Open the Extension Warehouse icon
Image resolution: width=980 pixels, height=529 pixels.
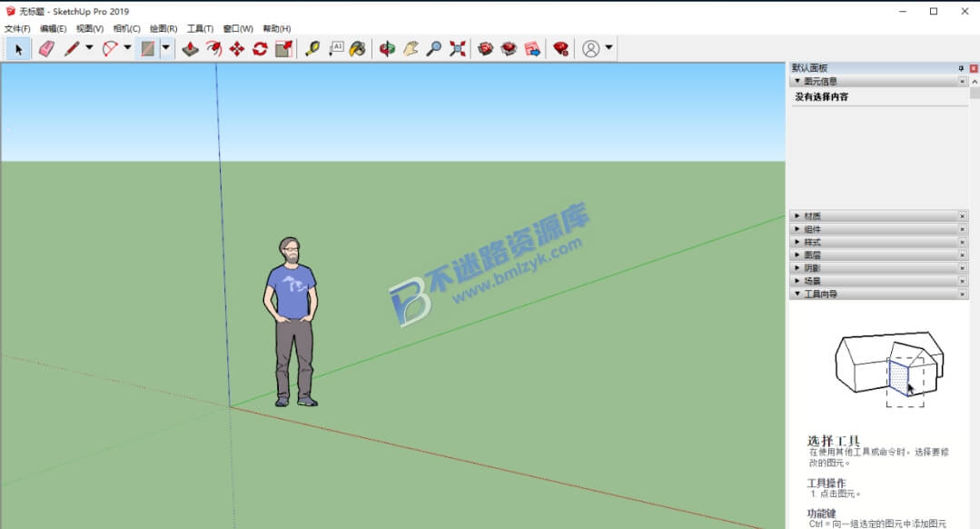click(509, 49)
